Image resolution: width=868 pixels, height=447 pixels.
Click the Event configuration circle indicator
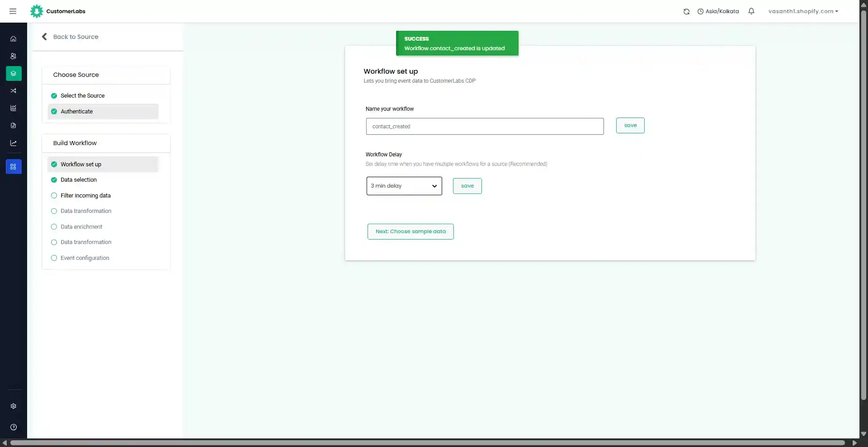click(54, 258)
